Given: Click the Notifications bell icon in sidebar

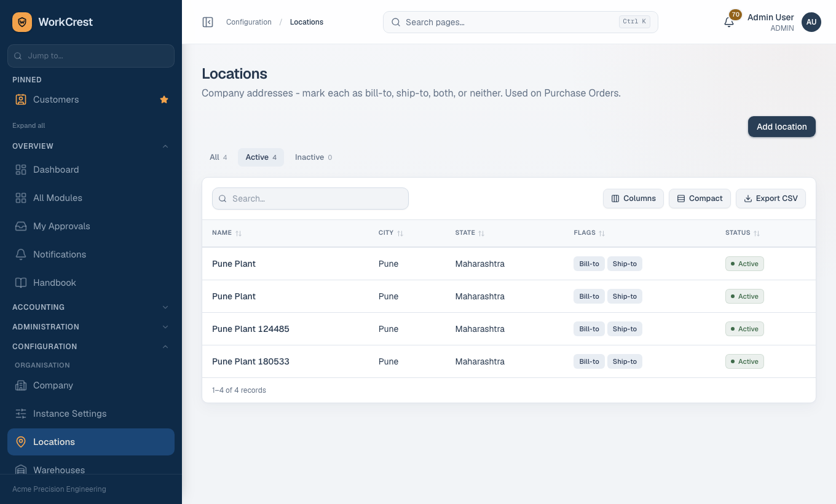Looking at the screenshot, I should click(x=21, y=254).
